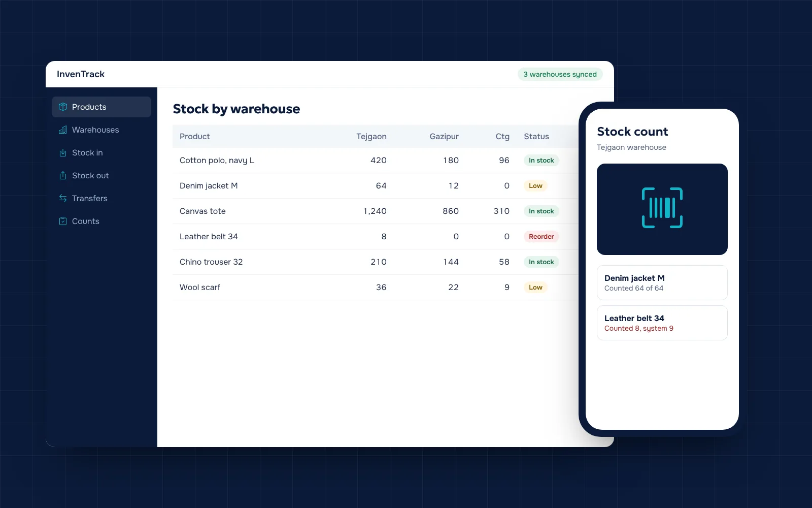
Task: Tap the barcode scan area
Action: [x=662, y=209]
